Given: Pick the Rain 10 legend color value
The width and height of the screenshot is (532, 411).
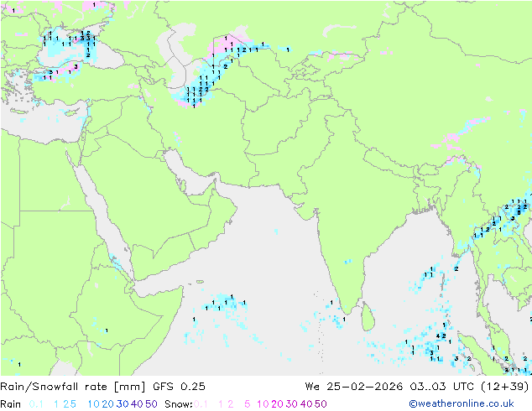Looking at the screenshot, I should coord(93,404).
